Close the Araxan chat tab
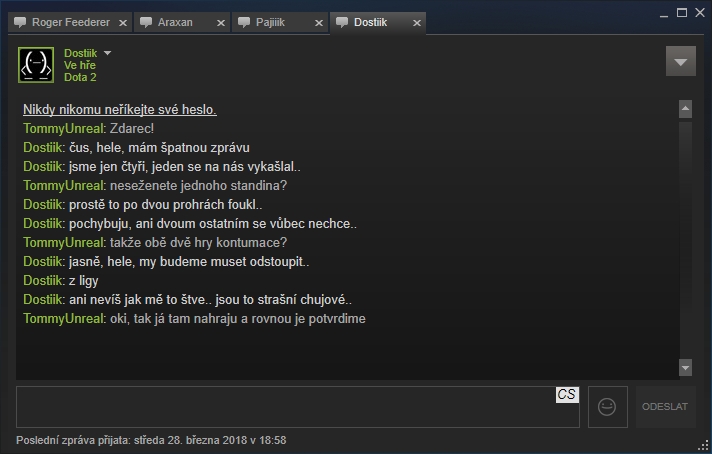 [x=221, y=23]
